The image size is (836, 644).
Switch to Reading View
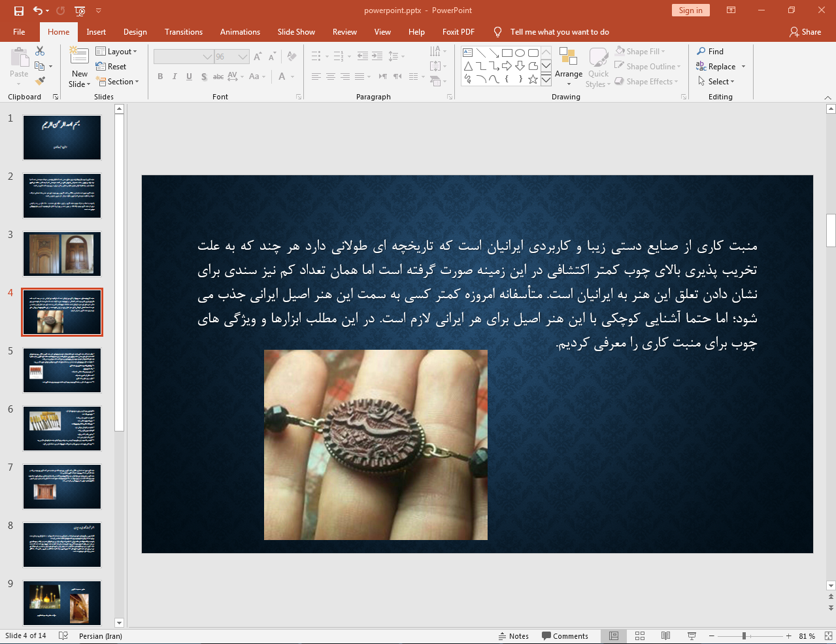tap(665, 636)
